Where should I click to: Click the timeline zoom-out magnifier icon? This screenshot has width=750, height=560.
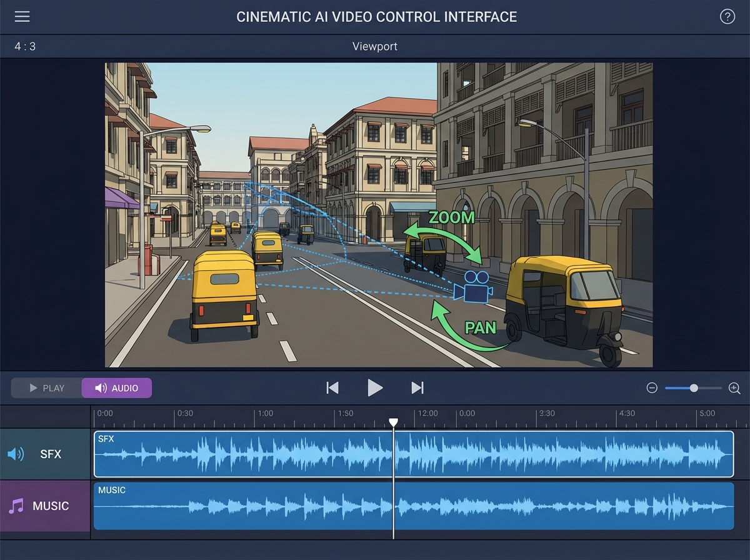tap(652, 387)
